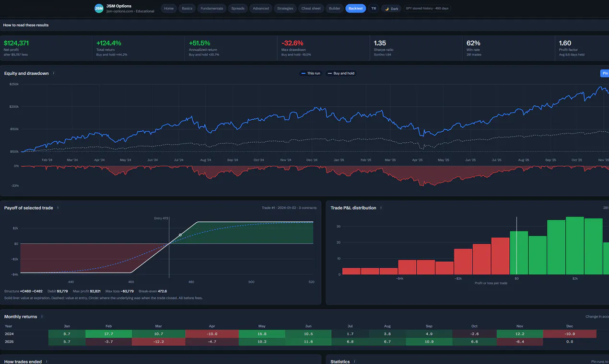
Task: Show info tooltip for Payoff of selected trade
Action: [58, 208]
